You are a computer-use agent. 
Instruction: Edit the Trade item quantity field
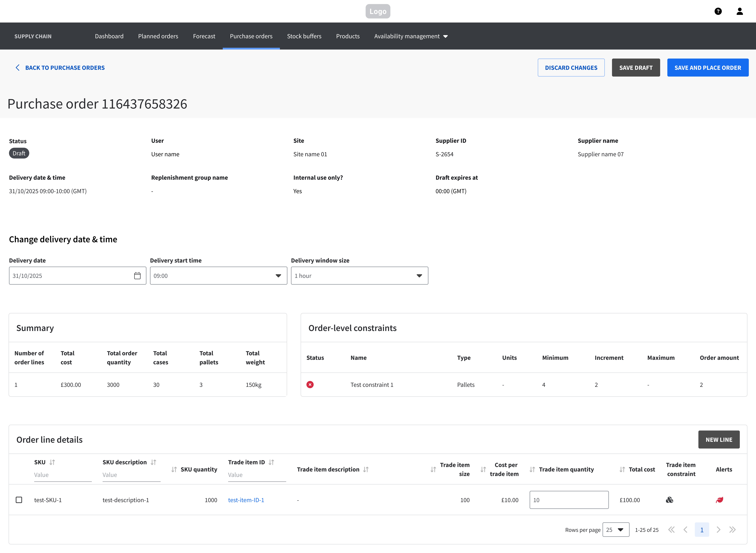pos(569,500)
